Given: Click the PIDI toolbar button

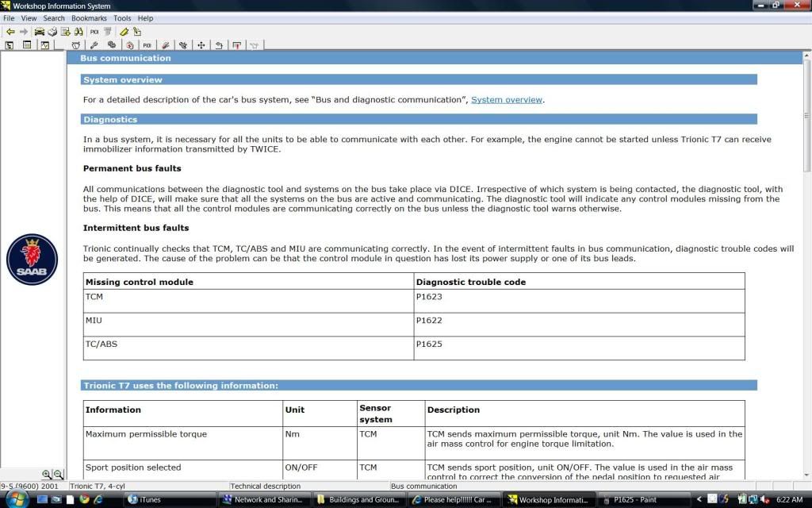Looking at the screenshot, I should click(x=94, y=32).
